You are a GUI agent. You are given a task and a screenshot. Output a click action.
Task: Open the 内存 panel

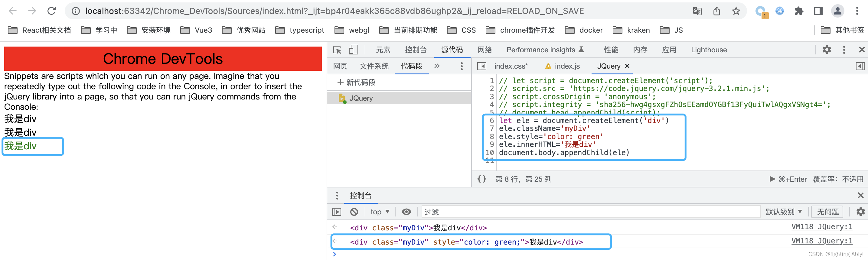(640, 50)
